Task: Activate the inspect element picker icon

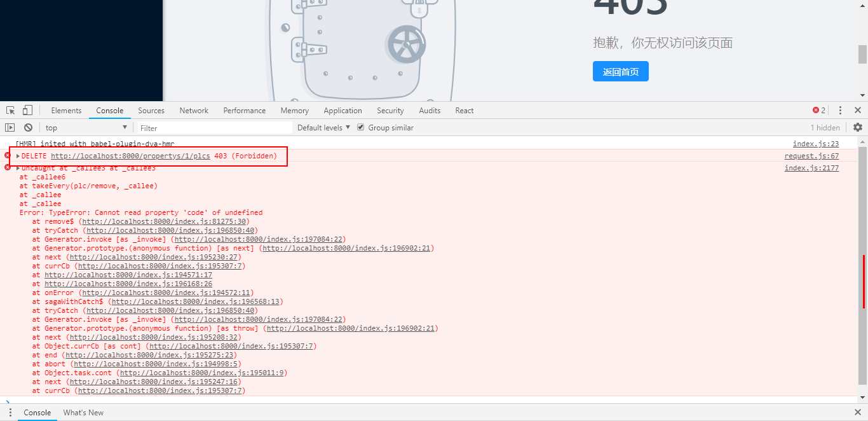Action: [11, 110]
